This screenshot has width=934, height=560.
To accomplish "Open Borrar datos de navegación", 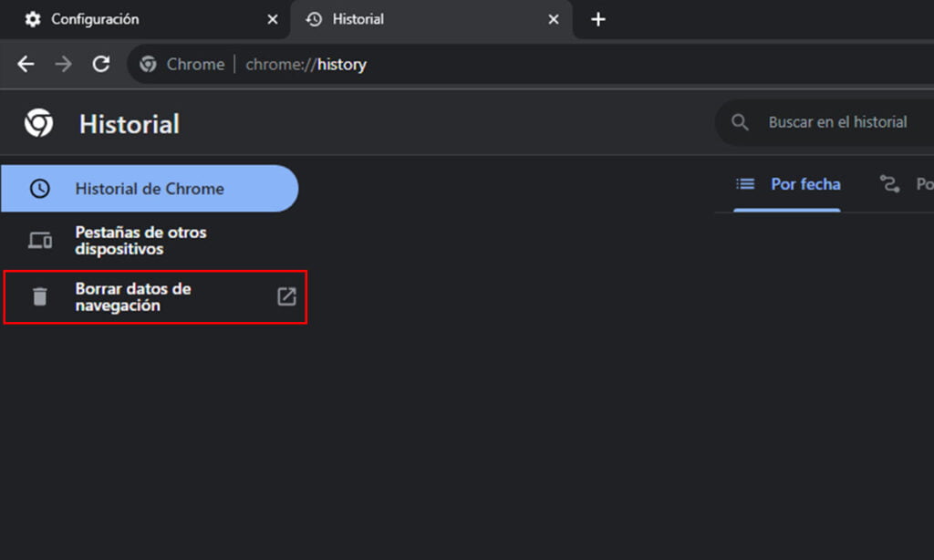I will [155, 296].
